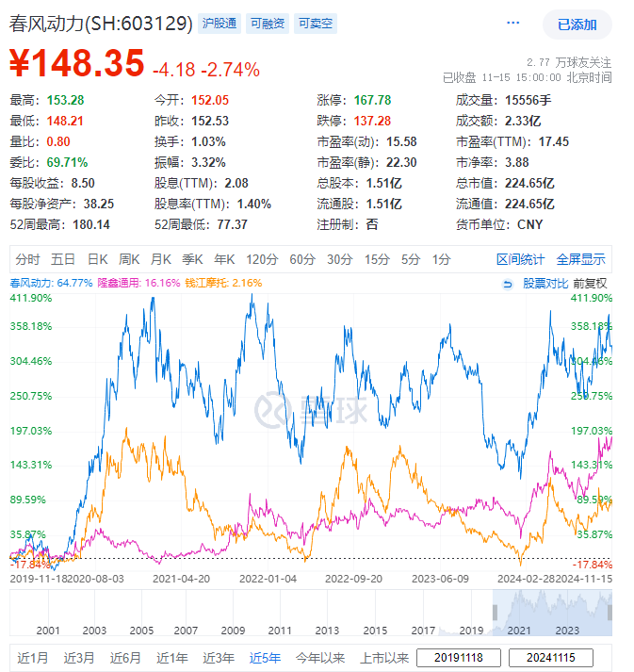Select 近1月 time range
Viewport: 634px width, 672px height.
[33, 658]
